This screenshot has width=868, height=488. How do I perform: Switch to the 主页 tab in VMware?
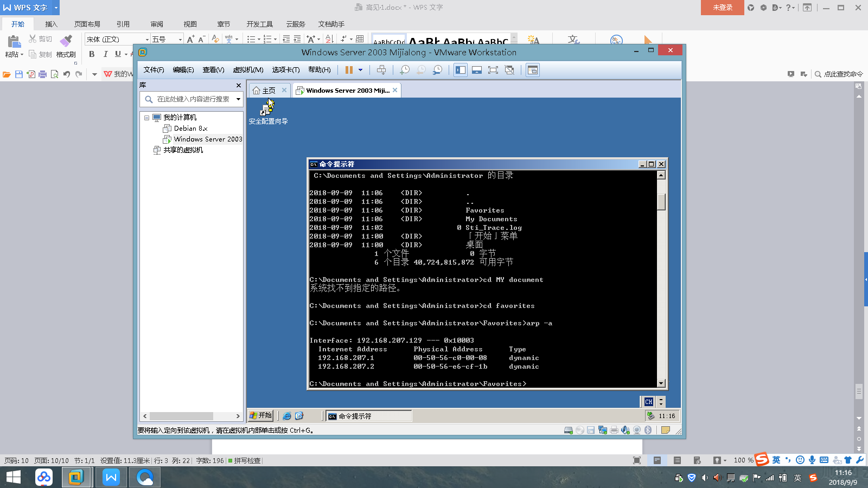tap(264, 91)
